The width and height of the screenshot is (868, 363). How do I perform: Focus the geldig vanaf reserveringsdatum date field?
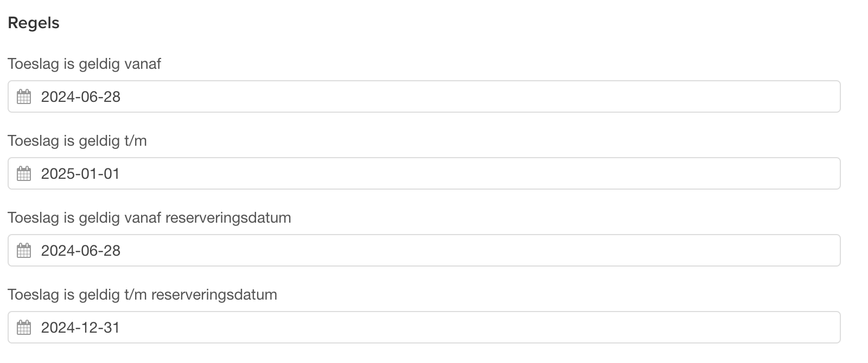point(424,251)
